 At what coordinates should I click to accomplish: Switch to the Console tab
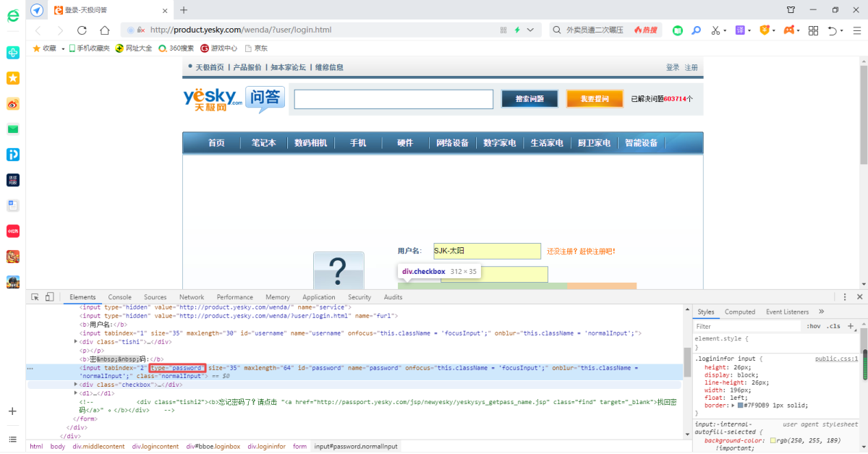coord(120,297)
